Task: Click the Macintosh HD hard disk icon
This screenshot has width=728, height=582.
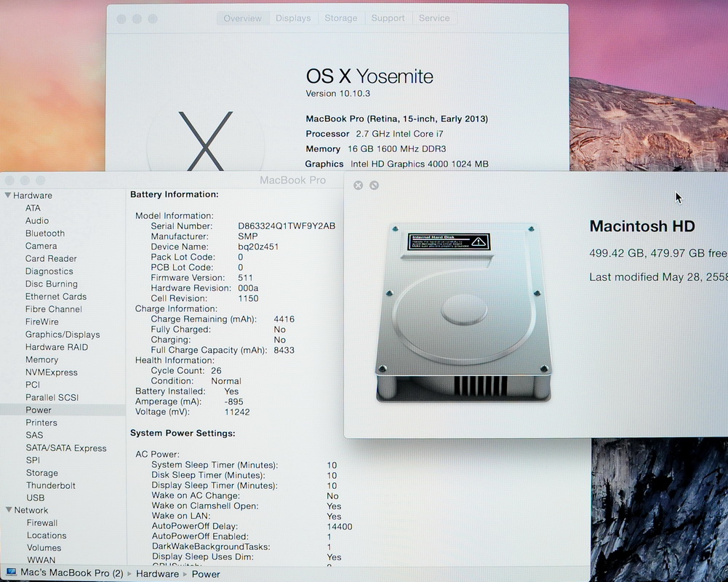Action: click(463, 312)
